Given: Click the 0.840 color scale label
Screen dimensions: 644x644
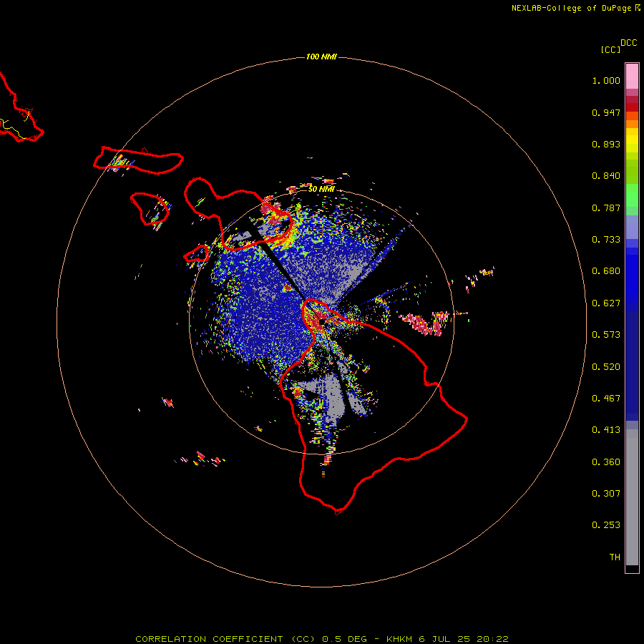Looking at the screenshot, I should tap(606, 176).
